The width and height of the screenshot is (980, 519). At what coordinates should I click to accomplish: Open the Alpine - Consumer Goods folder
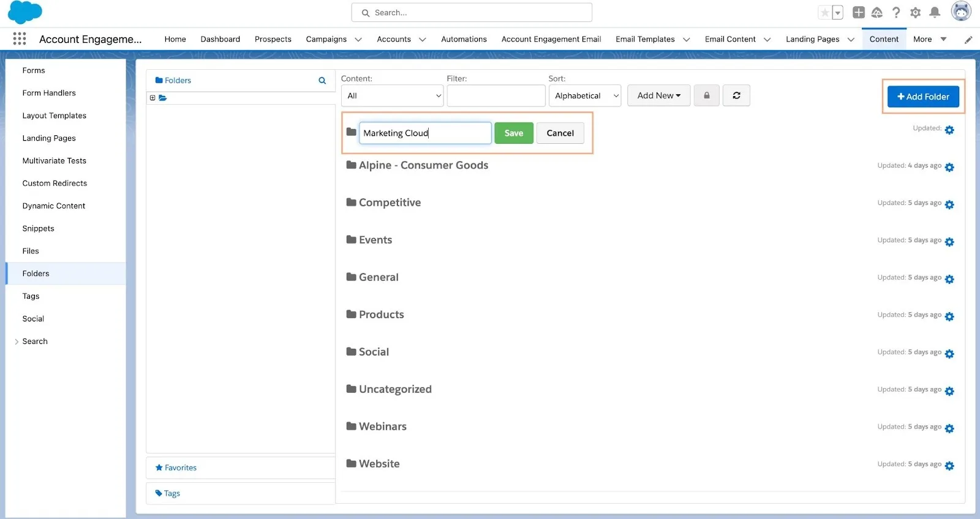(423, 165)
